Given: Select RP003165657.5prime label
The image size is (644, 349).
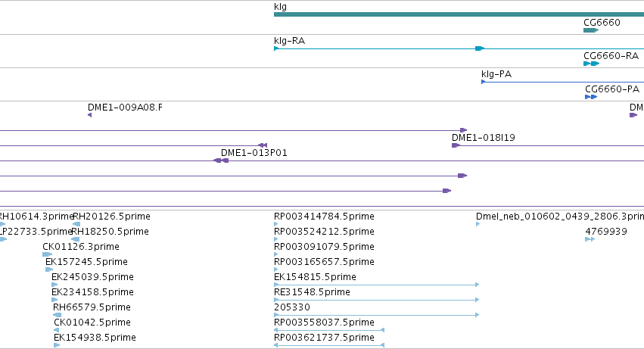Looking at the screenshot, I should [x=324, y=262].
